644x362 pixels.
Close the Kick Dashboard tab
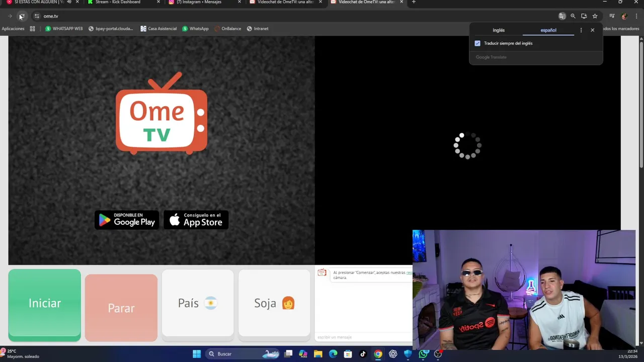158,2
